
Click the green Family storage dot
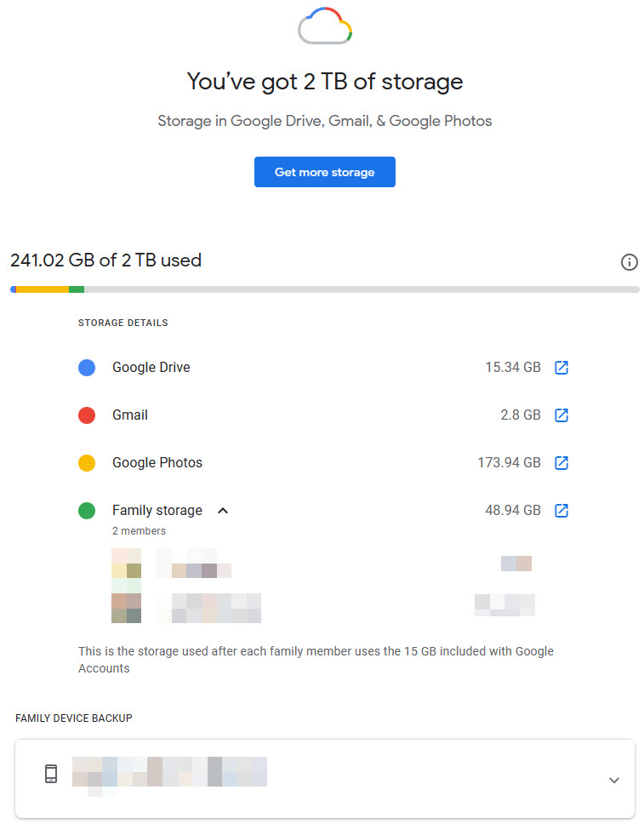pyautogui.click(x=87, y=511)
